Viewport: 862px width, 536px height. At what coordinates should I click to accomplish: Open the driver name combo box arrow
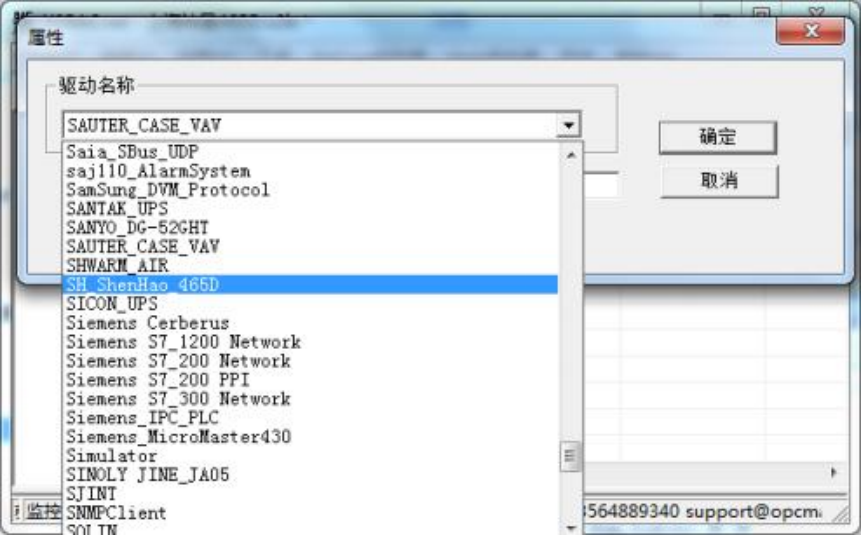pos(568,125)
